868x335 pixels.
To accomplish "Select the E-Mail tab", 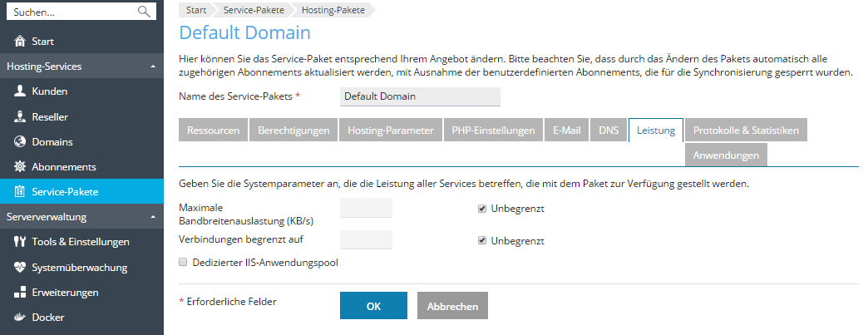I will point(566,131).
